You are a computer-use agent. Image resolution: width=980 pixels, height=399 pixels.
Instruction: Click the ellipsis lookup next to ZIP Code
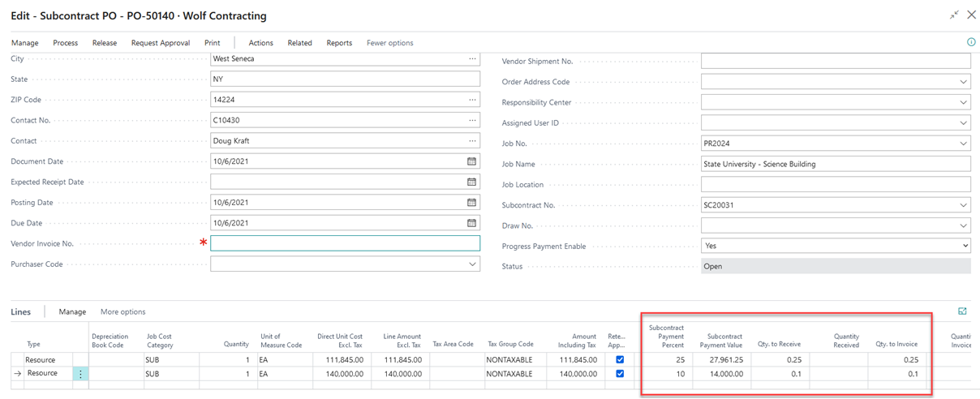472,100
